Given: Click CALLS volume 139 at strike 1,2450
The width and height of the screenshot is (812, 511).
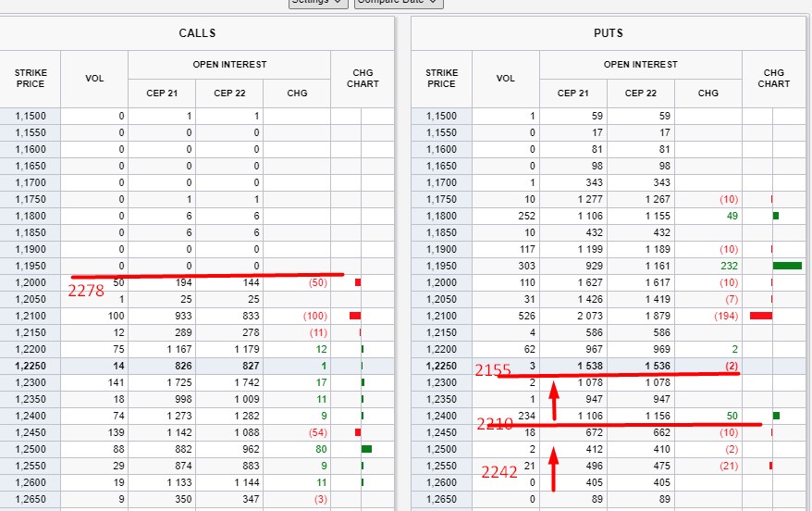Looking at the screenshot, I should (x=116, y=432).
